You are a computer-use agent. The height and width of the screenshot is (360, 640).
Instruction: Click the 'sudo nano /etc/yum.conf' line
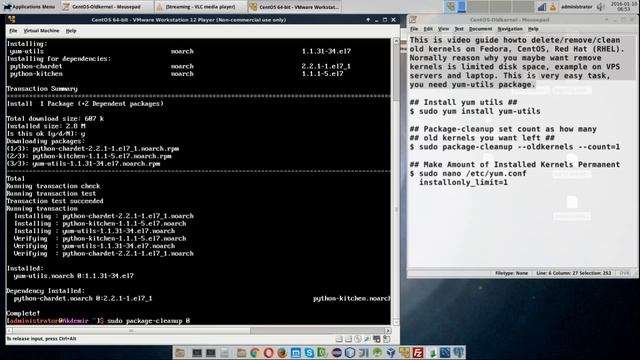tap(468, 173)
